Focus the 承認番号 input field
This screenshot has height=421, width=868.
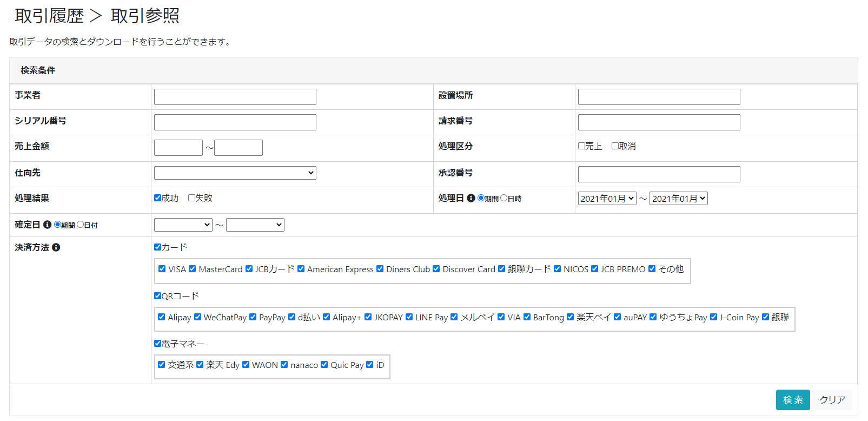click(659, 174)
